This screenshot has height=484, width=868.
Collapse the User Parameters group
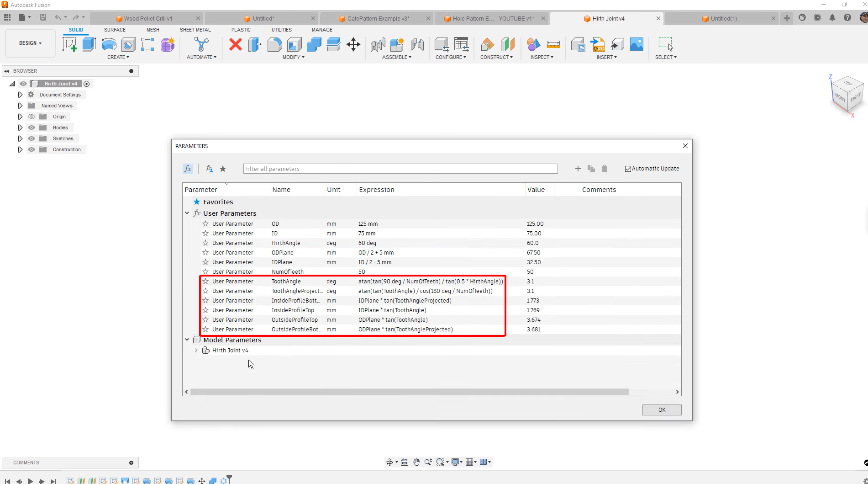point(187,213)
